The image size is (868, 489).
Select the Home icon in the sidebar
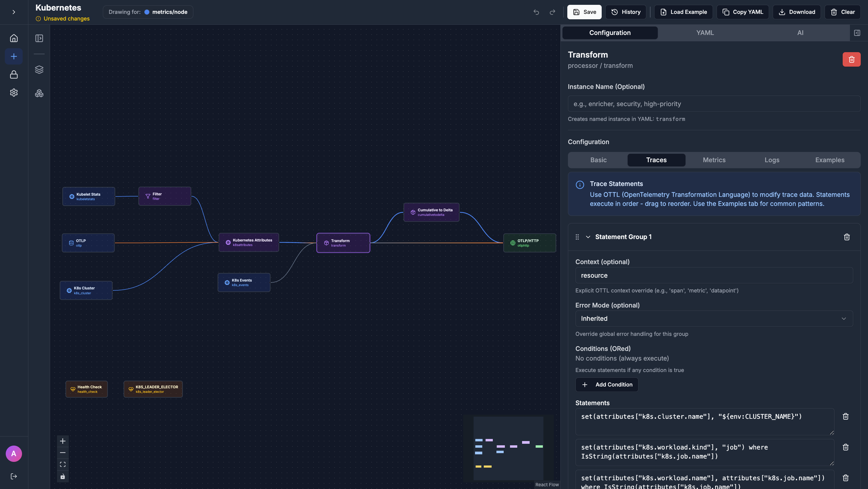pyautogui.click(x=14, y=38)
